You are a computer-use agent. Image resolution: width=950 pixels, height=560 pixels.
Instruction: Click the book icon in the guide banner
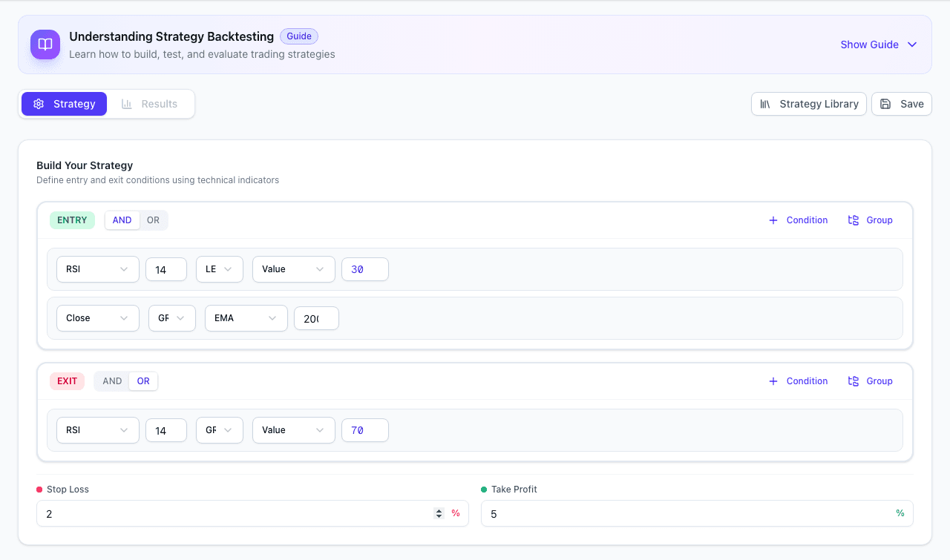45,45
